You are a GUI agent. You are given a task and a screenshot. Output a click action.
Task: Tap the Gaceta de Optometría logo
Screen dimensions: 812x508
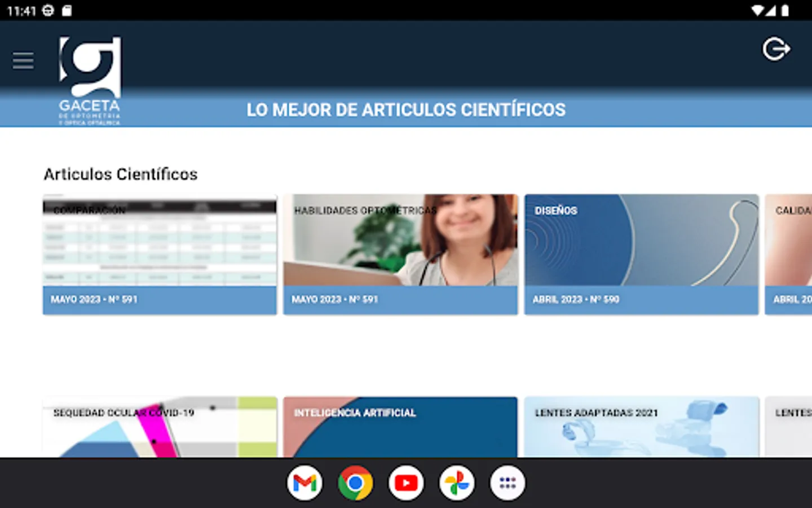point(90,81)
